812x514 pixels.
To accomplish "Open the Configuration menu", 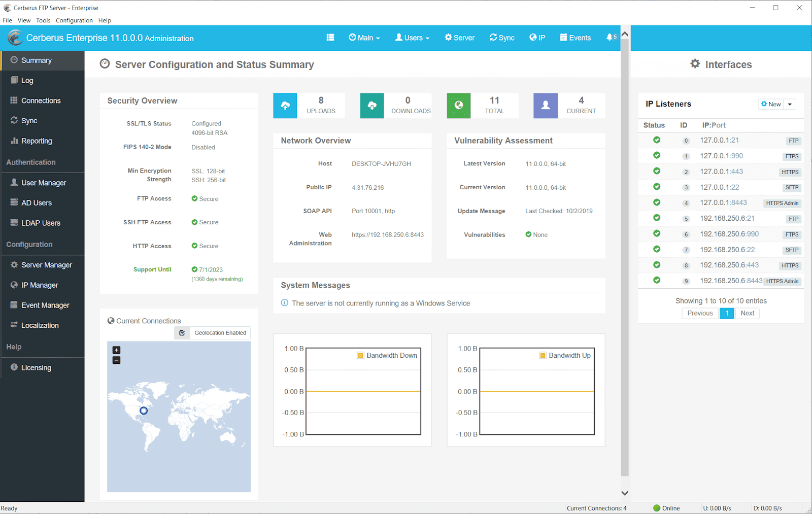I will pos(74,20).
